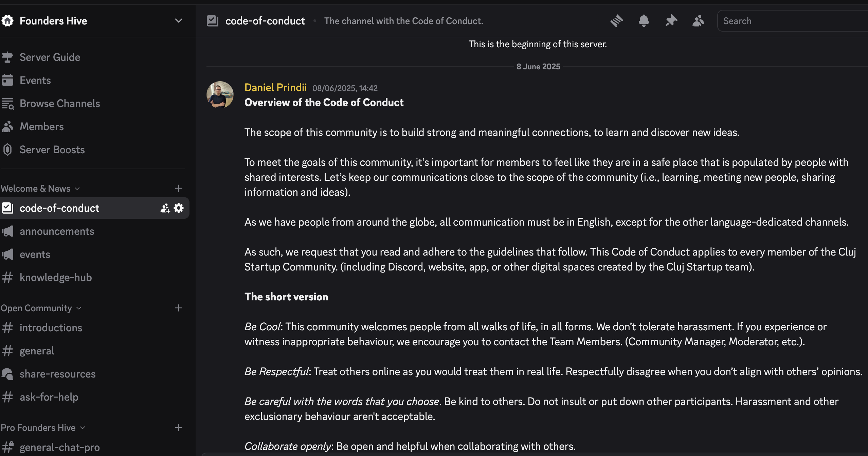
Task: Click the invite people icon on code-of-conduct
Action: tap(165, 208)
